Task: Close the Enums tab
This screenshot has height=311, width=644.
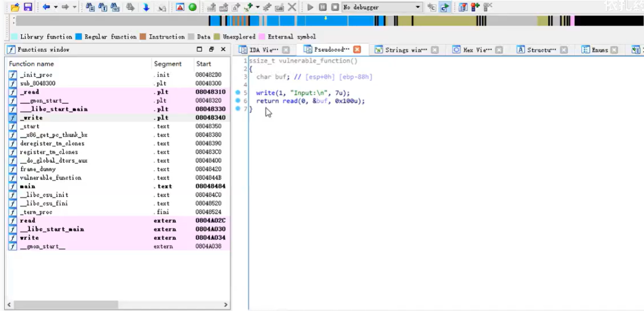Action: 614,50
